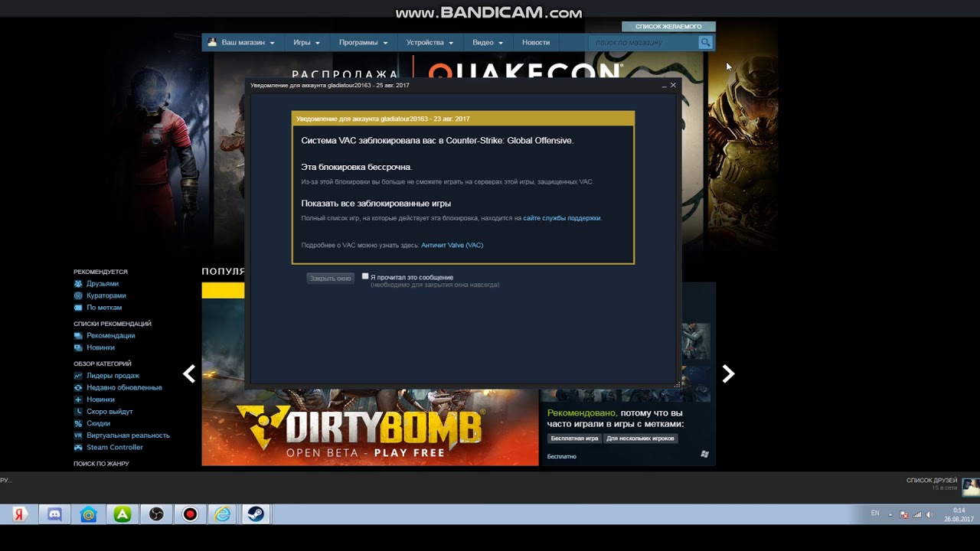
Task: Click the Steam icon in the taskbar
Action: [x=256, y=514]
